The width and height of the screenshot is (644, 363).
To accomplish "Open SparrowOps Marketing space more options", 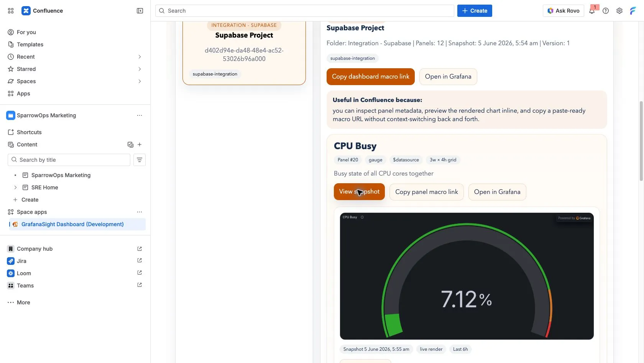I will point(140,115).
